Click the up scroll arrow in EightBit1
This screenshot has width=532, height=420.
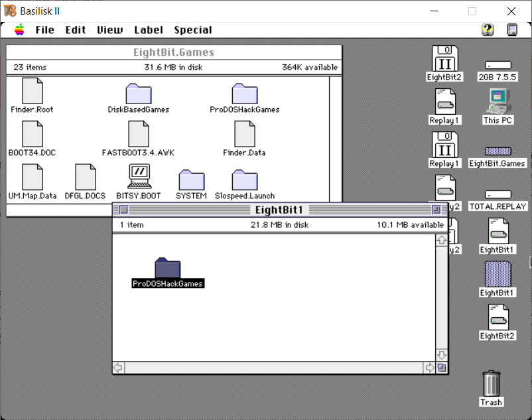tap(441, 240)
